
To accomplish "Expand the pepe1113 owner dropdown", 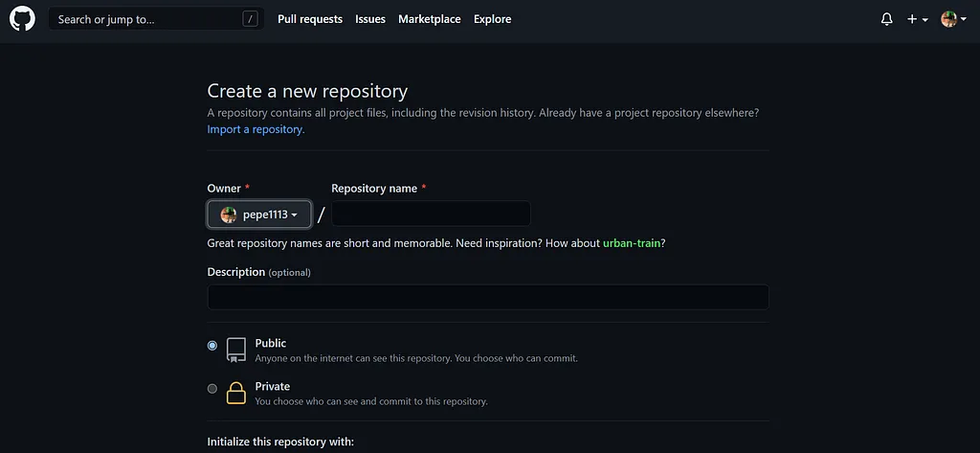I will (259, 215).
